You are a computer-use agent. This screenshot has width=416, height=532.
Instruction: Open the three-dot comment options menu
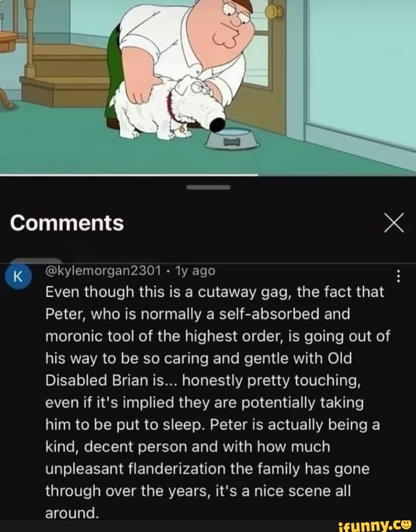click(399, 276)
